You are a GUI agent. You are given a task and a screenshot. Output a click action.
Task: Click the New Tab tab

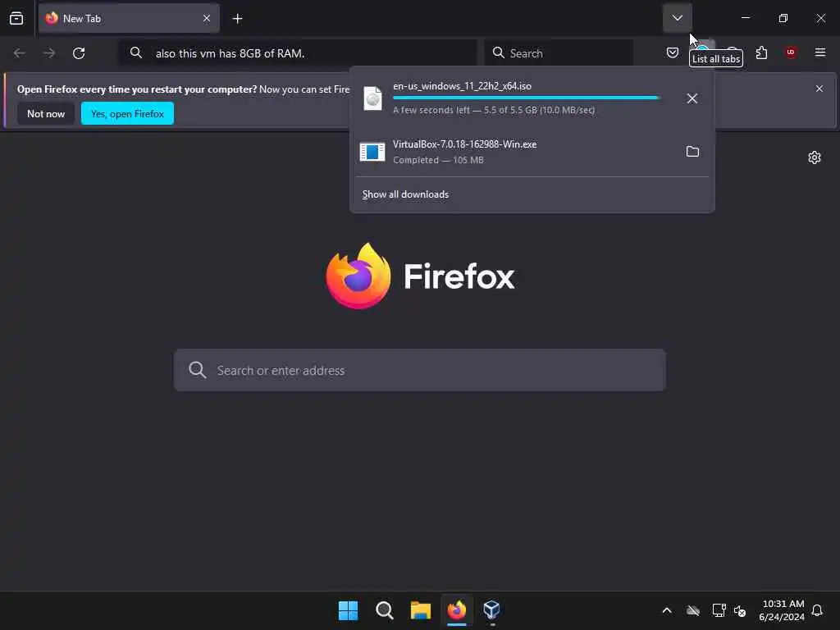pyautogui.click(x=129, y=18)
